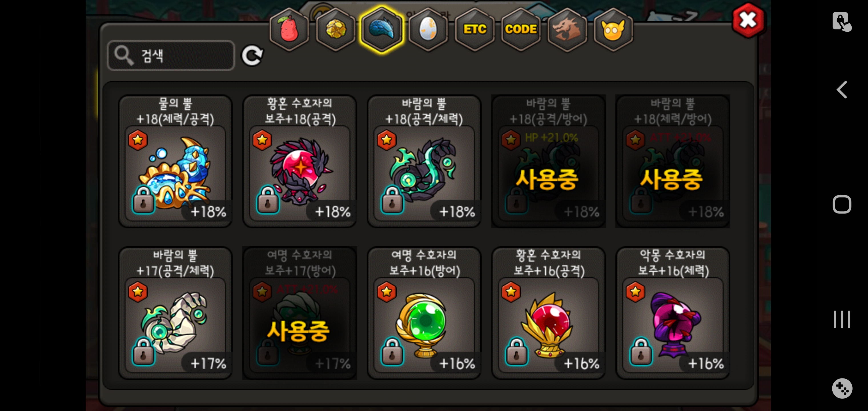Open the yellow cat mask tab
The image size is (868, 411).
[x=613, y=30]
